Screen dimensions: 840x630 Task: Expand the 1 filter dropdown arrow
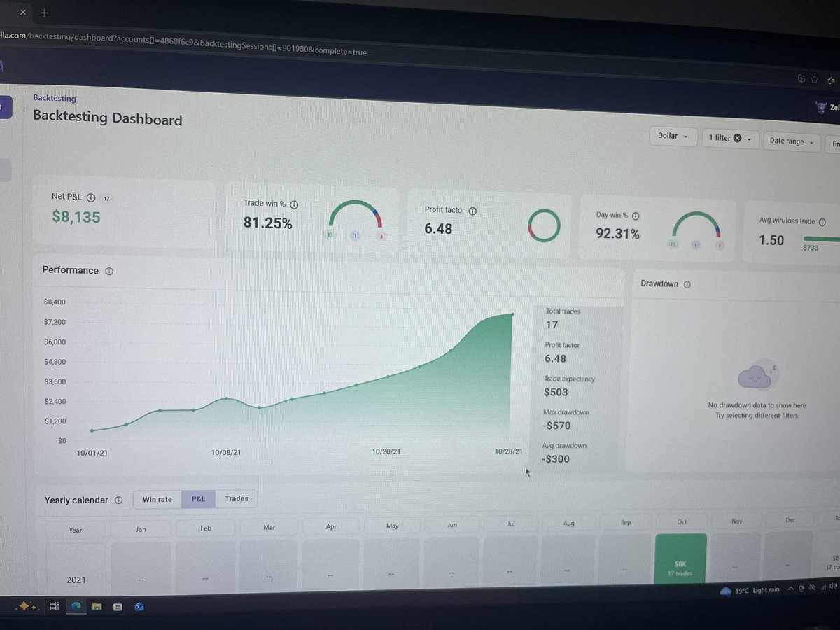pos(750,139)
